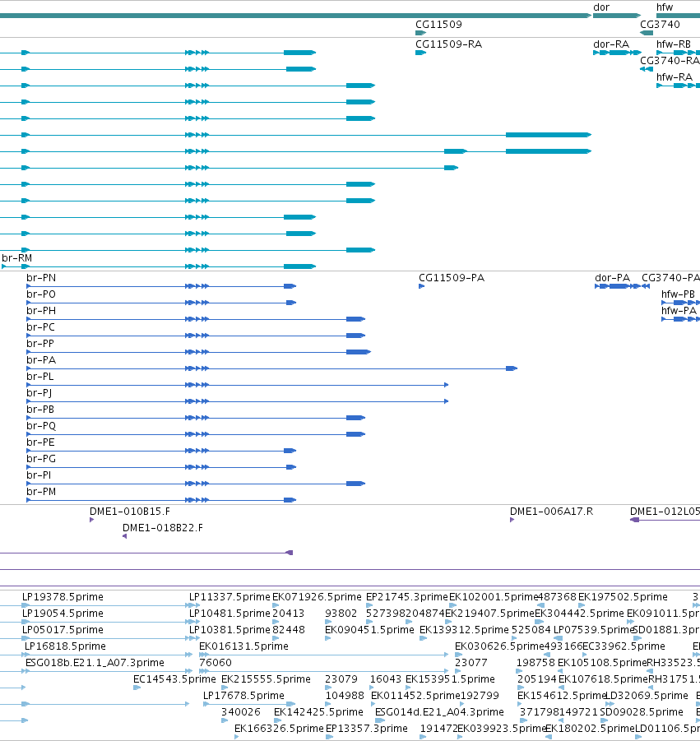This screenshot has width=700, height=741.
Task: Select transcript CG3740-RA label
Action: tap(670, 61)
